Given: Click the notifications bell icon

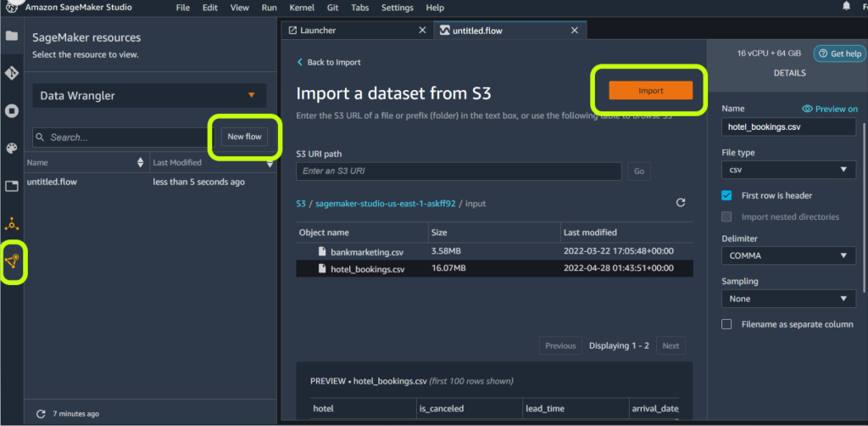Looking at the screenshot, I should (x=846, y=7).
